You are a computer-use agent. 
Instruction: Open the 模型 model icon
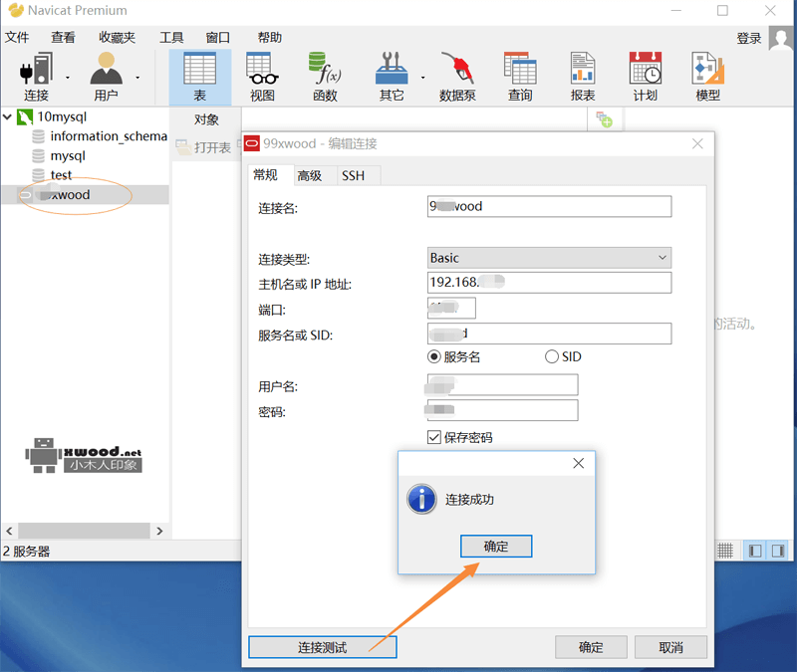[707, 77]
